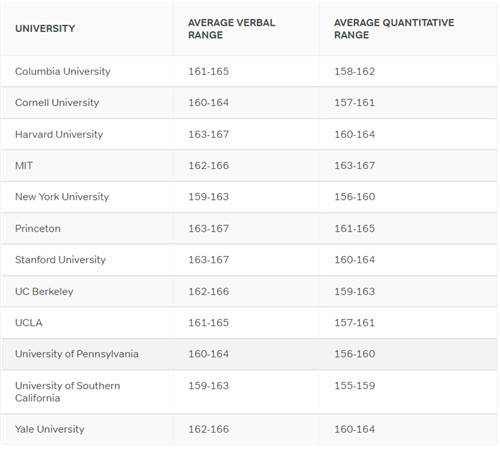This screenshot has width=500, height=450.
Task: Select the Columbia University row name
Action: tap(63, 71)
